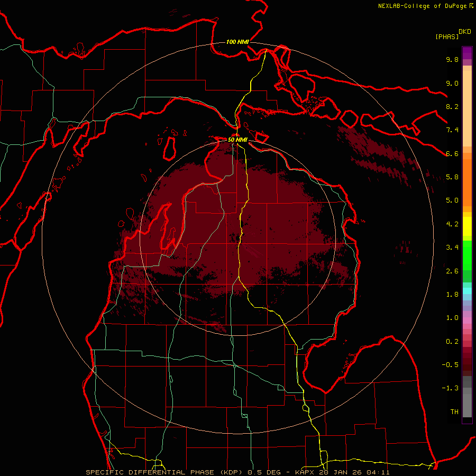Screen dimensions: 476x476
Task: Click the 9.0 value on the color scale
Action: coord(452,84)
